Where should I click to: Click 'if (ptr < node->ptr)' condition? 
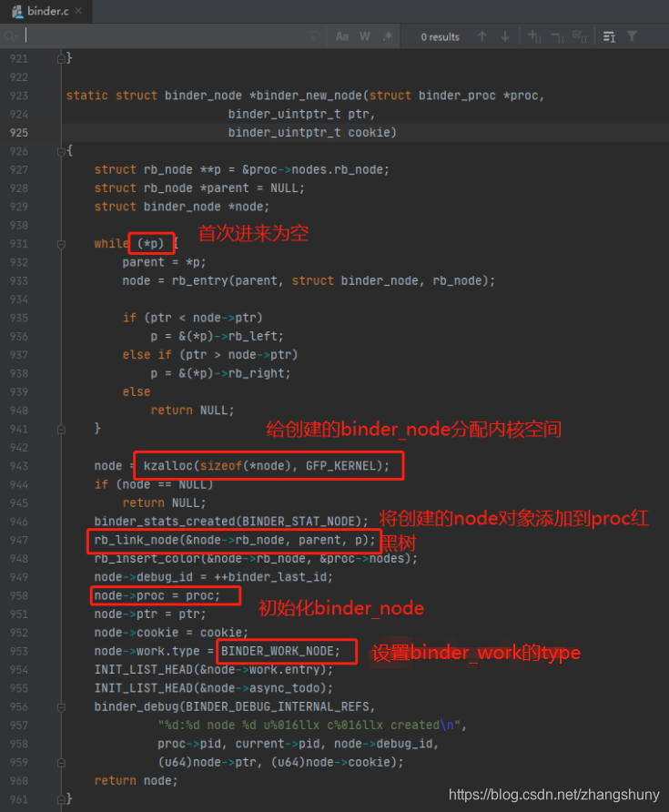tap(193, 318)
